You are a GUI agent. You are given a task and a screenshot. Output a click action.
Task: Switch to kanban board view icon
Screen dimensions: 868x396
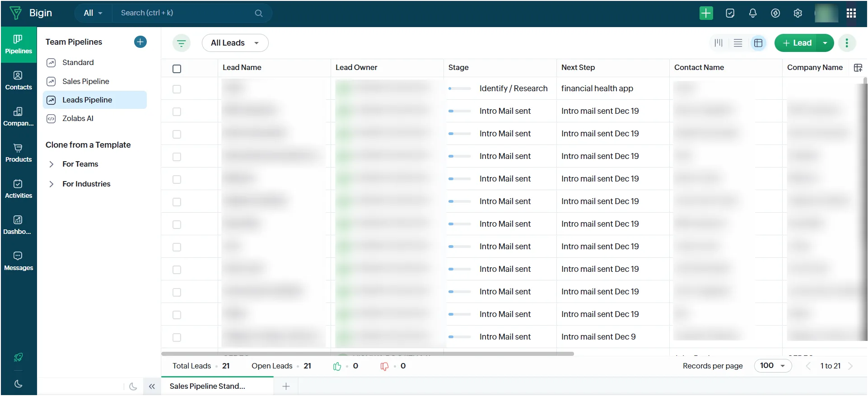(719, 43)
